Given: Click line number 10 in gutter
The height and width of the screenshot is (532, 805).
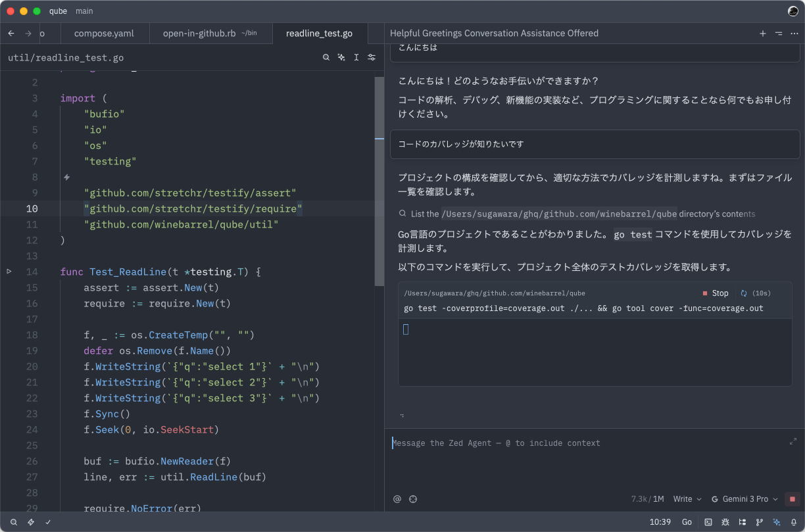Looking at the screenshot, I should pyautogui.click(x=32, y=208).
